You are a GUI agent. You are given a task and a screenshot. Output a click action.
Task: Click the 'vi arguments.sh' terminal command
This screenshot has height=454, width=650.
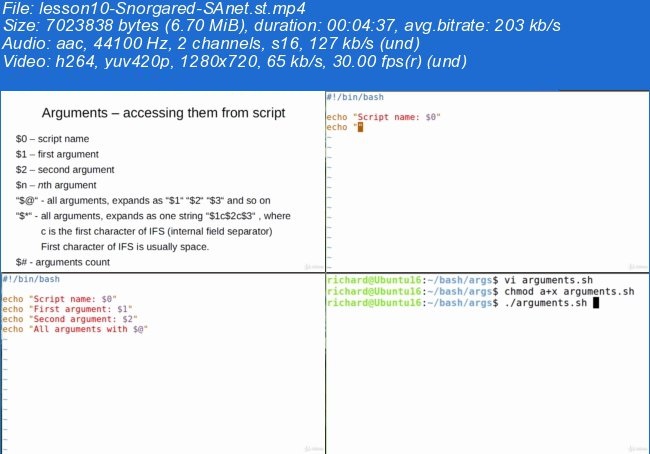coord(548,280)
